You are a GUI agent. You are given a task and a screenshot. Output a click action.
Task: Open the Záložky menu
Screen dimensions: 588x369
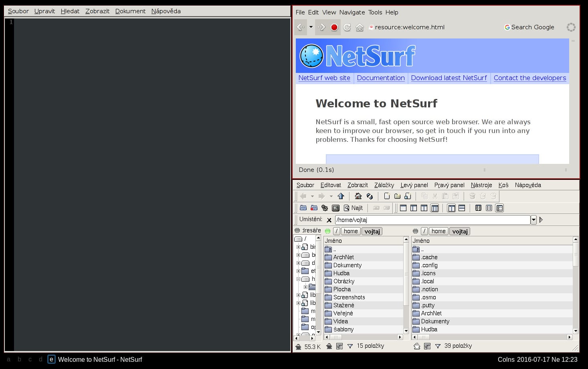384,185
